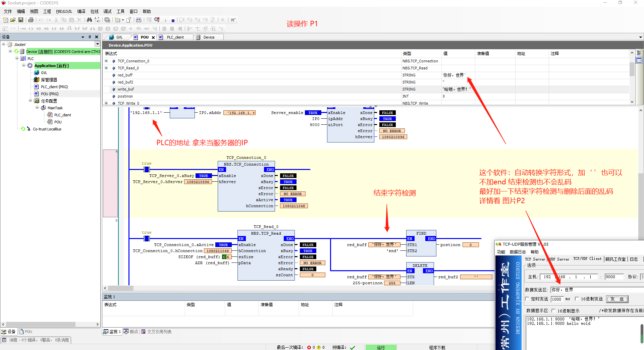
Task: Select the TCP Server tab in TCP-UDP tool
Action: click(x=535, y=259)
